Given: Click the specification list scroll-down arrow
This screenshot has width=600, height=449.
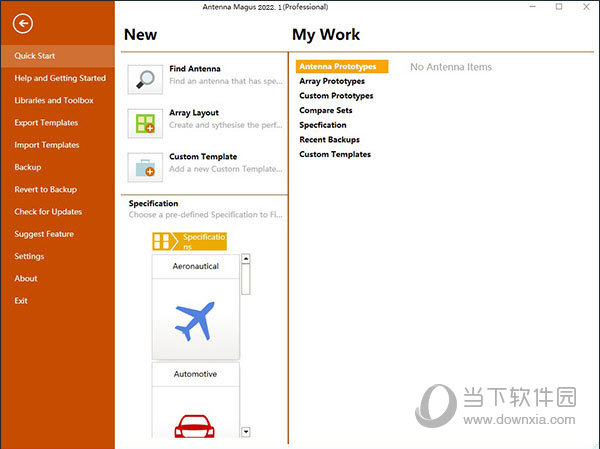Looking at the screenshot, I should click(246, 432).
